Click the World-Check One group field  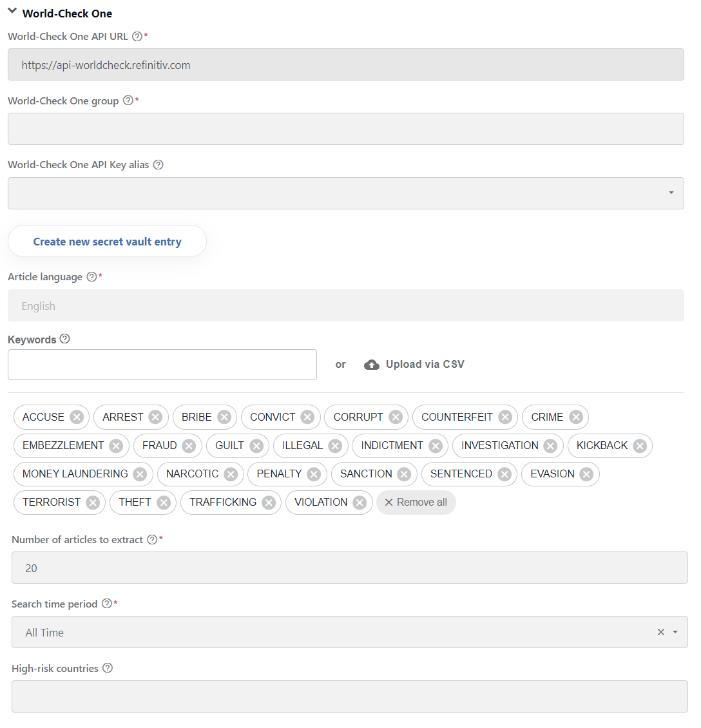pos(346,129)
